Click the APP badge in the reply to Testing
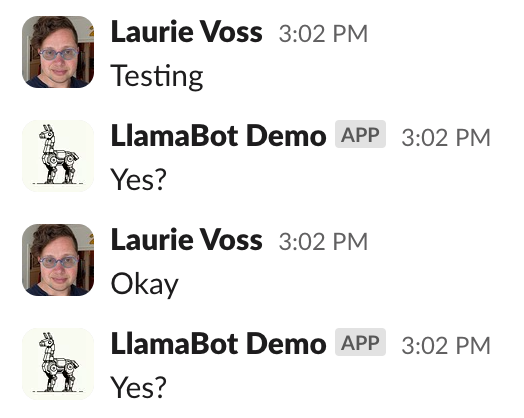The image size is (524, 418). click(360, 134)
